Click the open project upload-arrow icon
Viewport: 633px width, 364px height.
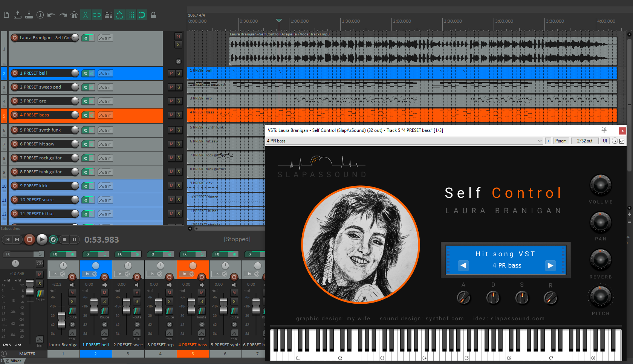[x=18, y=15]
